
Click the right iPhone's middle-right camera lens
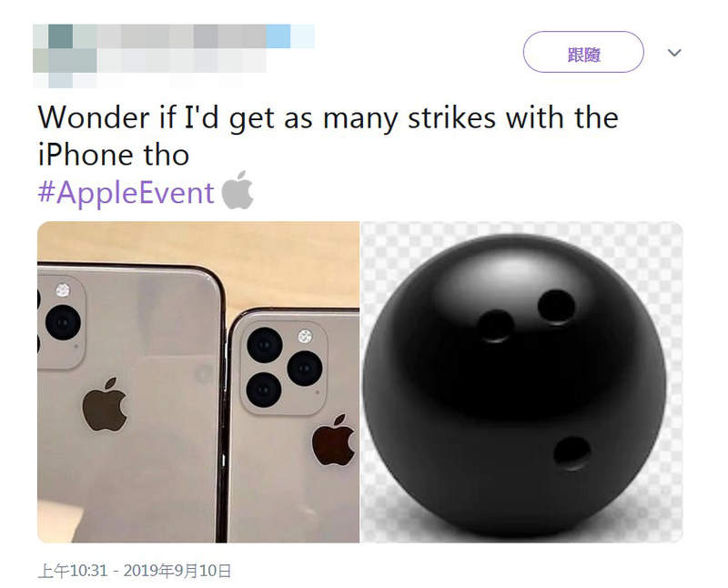[305, 369]
